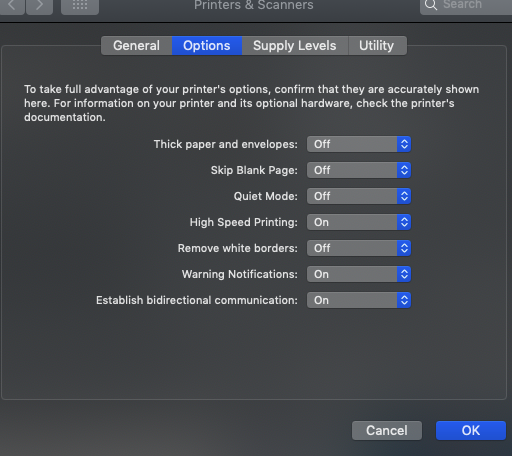512x456 pixels.
Task: Confirm with the OK button
Action: (x=471, y=430)
